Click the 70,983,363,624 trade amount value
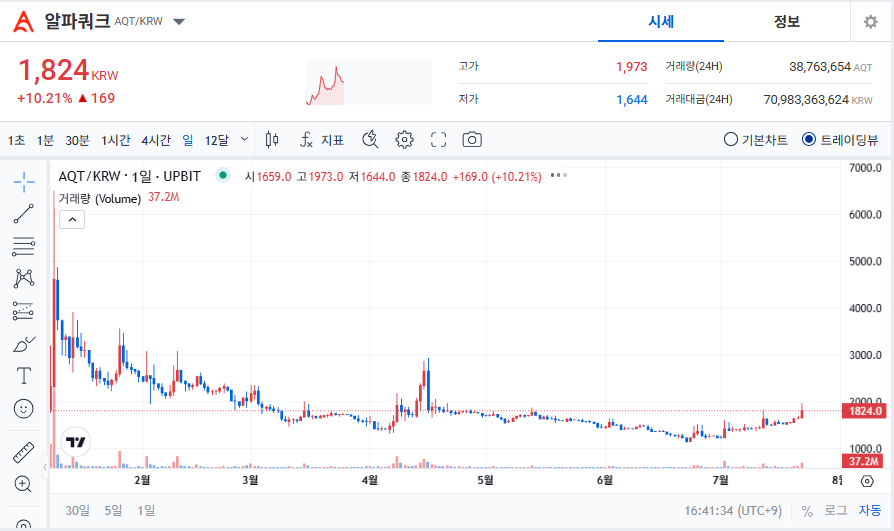Screen dimensions: 894x531 tap(806, 100)
